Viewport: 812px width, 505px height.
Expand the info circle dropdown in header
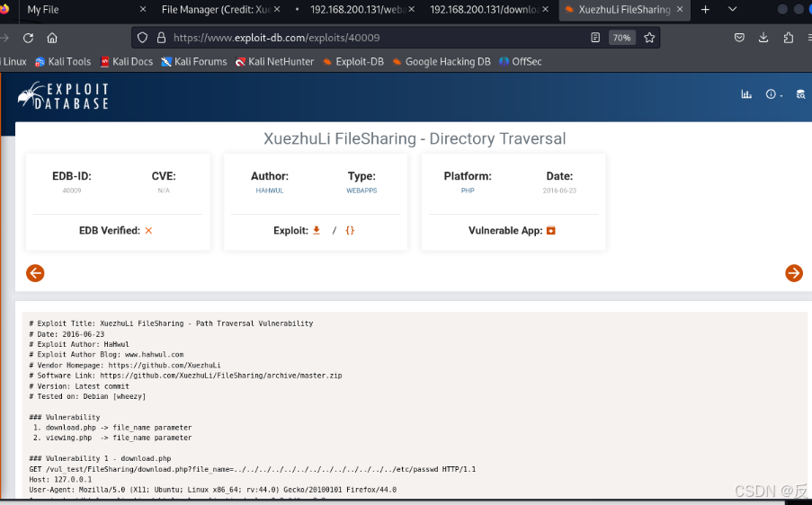[x=773, y=94]
